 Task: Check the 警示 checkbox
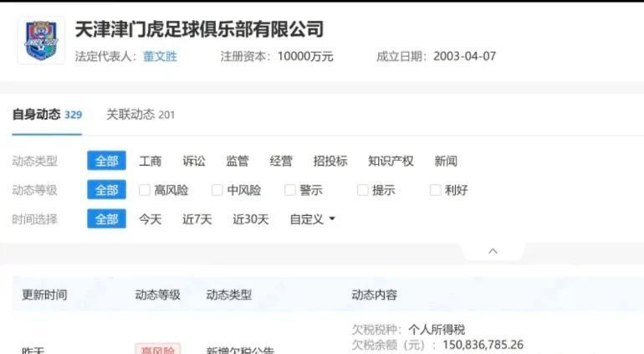tap(290, 190)
